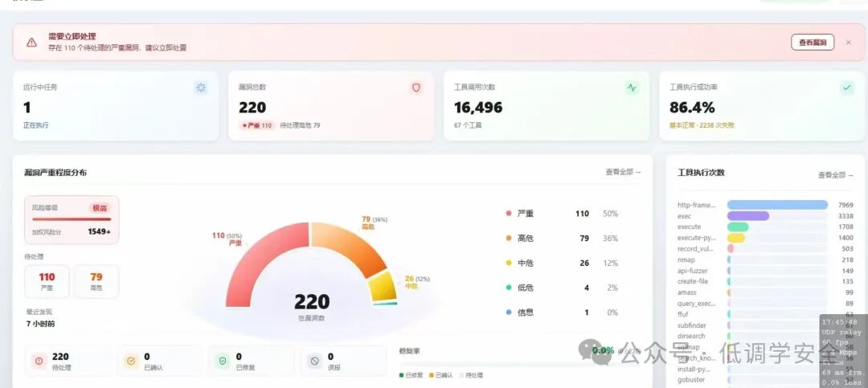The height and width of the screenshot is (388, 868).
Task: Select the pending 110 严重 box
Action: pos(47,281)
